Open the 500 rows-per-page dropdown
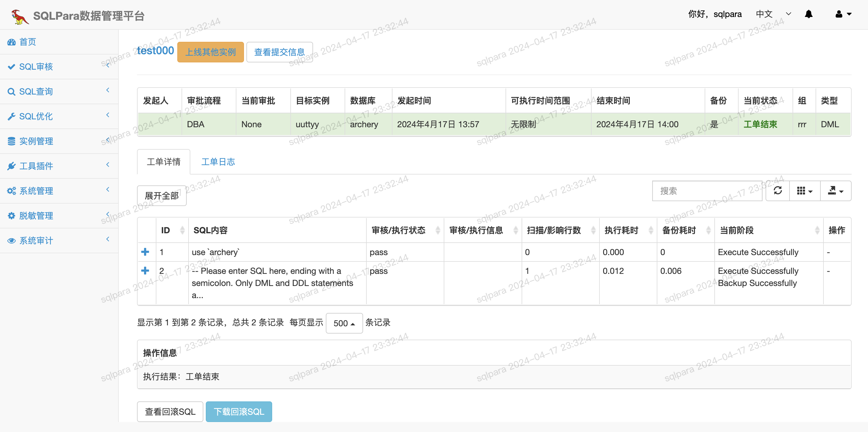 tap(344, 323)
